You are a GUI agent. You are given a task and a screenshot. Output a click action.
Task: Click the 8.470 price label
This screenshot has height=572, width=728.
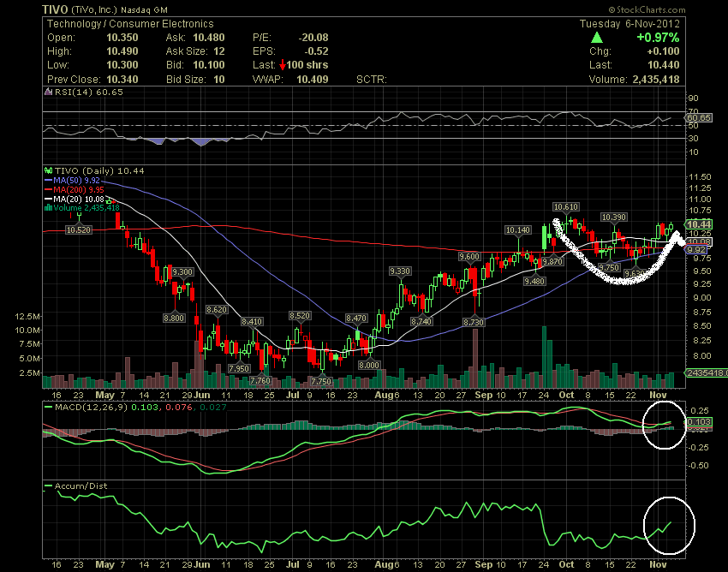click(356, 319)
